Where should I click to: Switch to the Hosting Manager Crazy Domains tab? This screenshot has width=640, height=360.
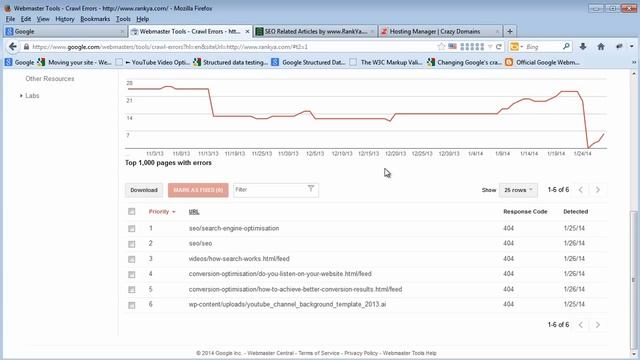pyautogui.click(x=440, y=31)
